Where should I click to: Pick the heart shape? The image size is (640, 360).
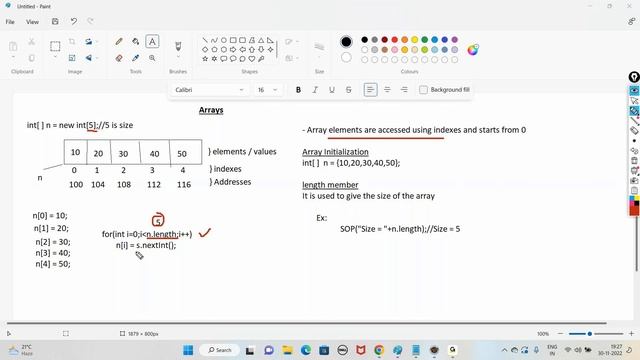pyautogui.click(x=252, y=59)
